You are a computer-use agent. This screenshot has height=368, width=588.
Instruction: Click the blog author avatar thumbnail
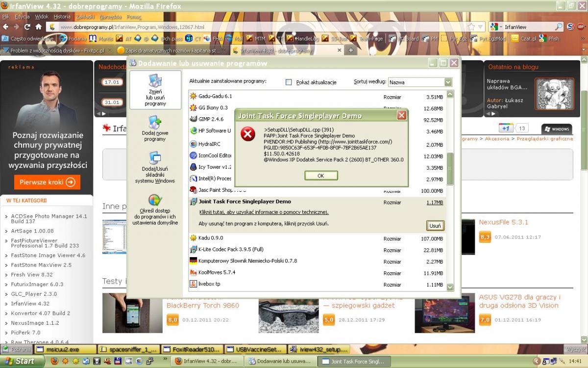(x=554, y=93)
